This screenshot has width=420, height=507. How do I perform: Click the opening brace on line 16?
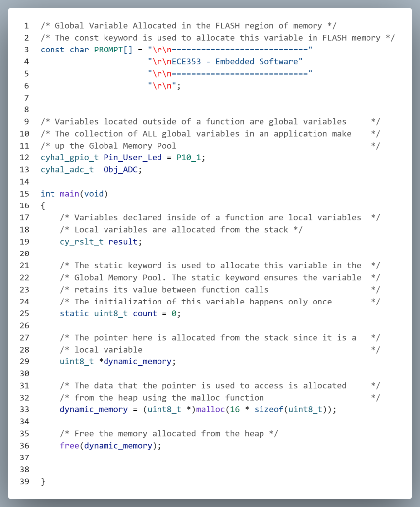43,205
